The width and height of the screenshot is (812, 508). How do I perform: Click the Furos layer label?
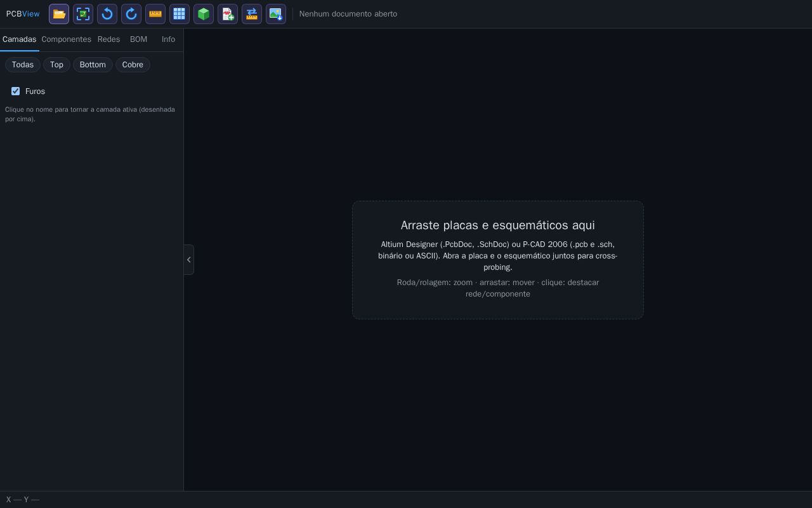(35, 91)
